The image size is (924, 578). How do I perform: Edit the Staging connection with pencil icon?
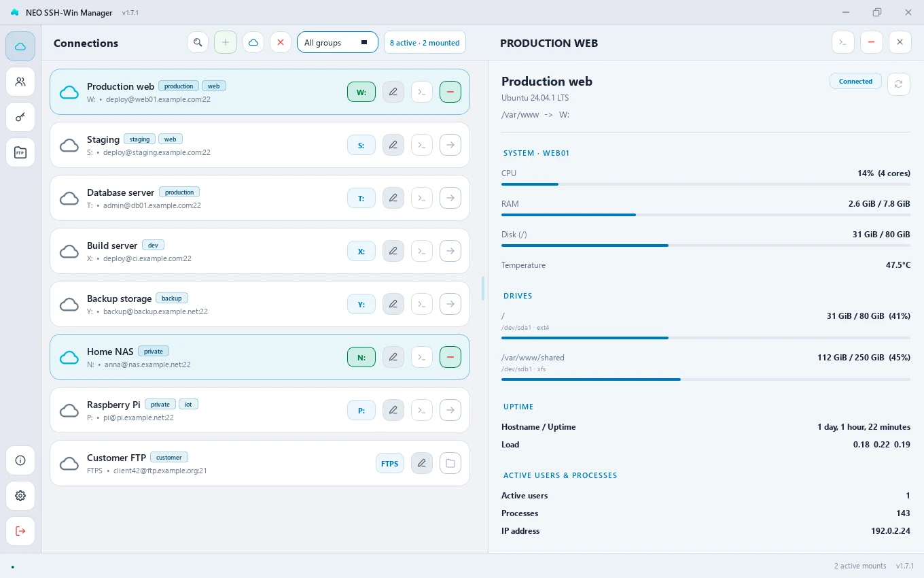pyautogui.click(x=393, y=145)
